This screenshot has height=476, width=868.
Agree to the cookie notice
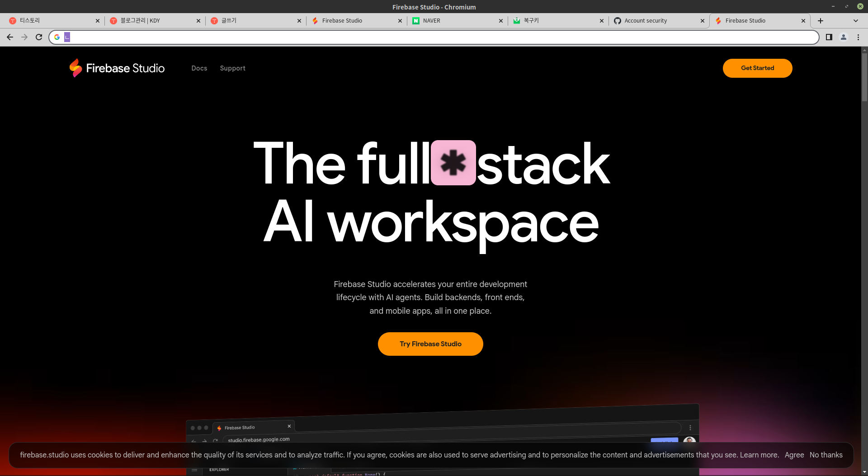coord(794,455)
